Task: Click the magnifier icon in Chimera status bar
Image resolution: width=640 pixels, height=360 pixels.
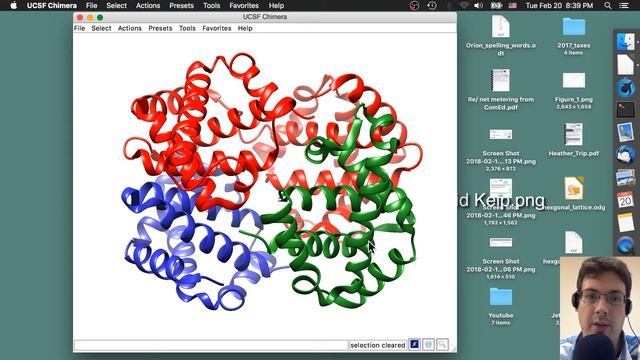Action: pos(442,344)
